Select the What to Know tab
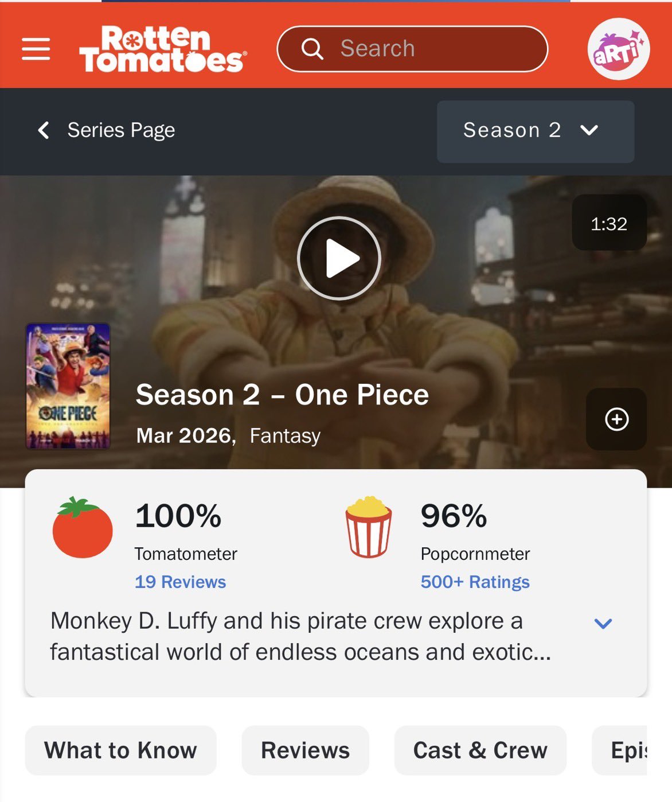 120,750
